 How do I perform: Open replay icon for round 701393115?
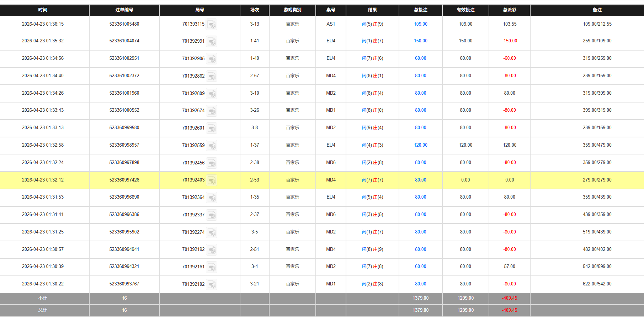[x=212, y=24]
